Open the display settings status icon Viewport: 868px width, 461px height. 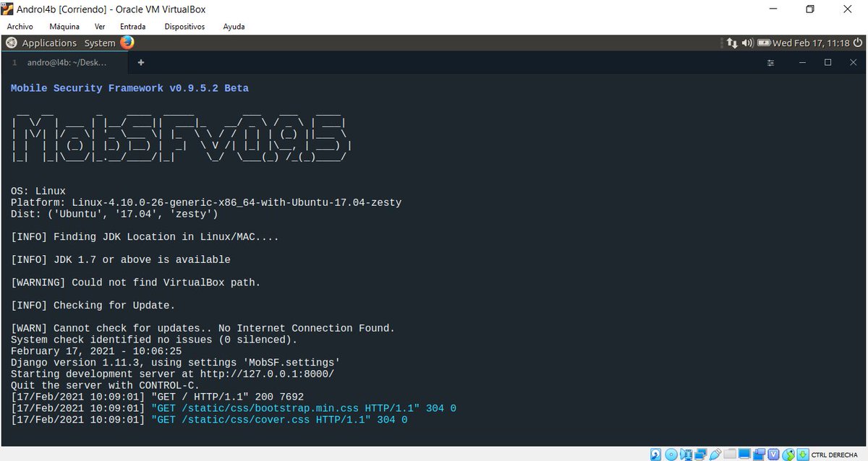(744, 454)
